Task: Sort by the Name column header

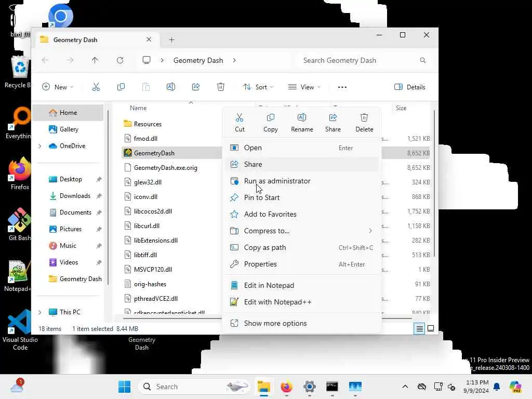Action: pos(138,108)
